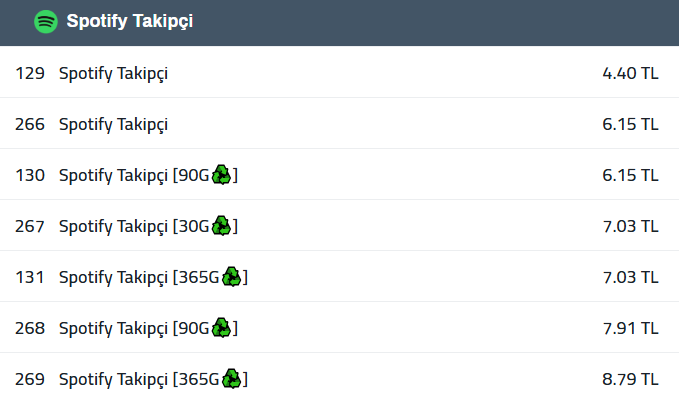679x403 pixels.
Task: Click the 8.79 TL price
Action: coord(630,379)
